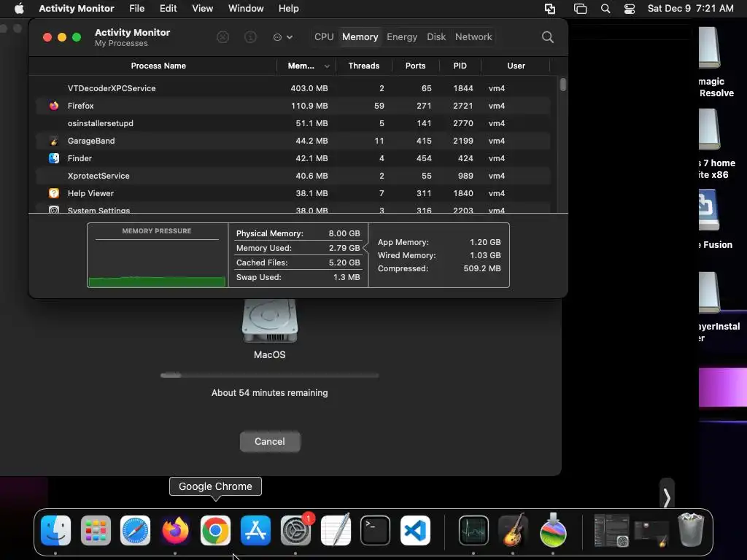Select the Finder process row
This screenshot has width=747, height=560.
[x=293, y=158]
